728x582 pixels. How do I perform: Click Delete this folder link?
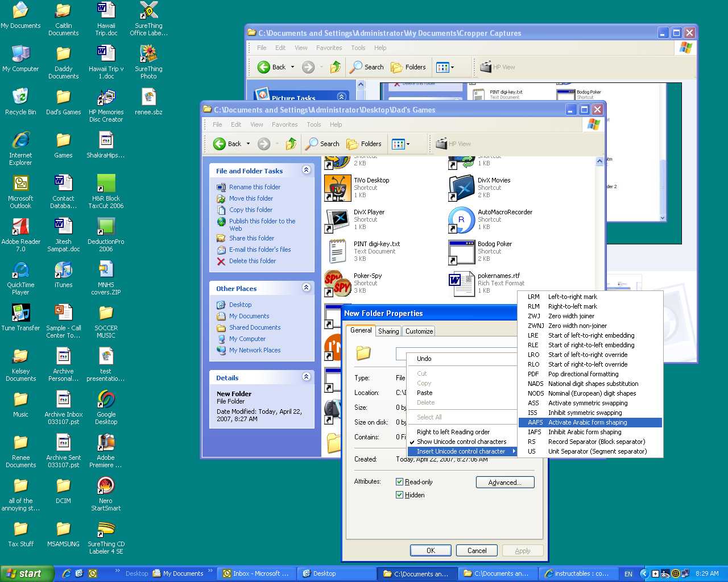pos(253,261)
